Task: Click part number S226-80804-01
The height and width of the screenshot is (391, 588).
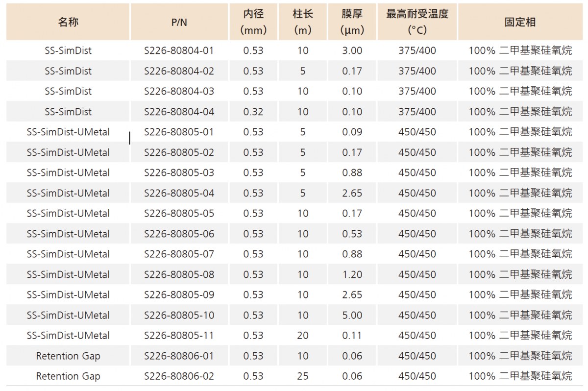Action: (179, 50)
